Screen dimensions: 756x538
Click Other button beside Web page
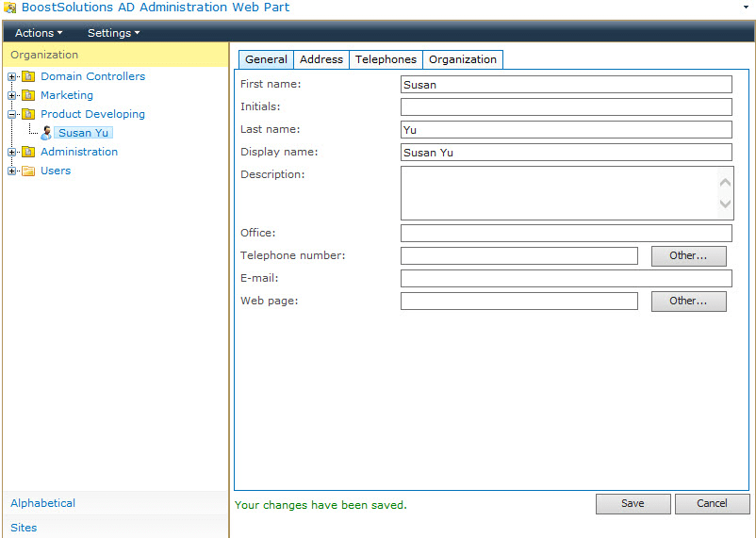pos(688,302)
